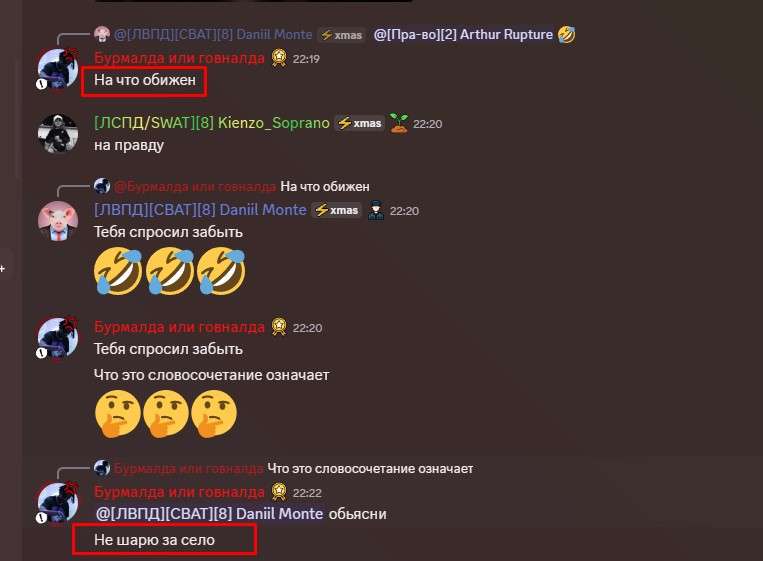The width and height of the screenshot is (763, 561).
Task: Click the [ЛВПД][СВАТ][8] Daniil Monte username at 22:20
Action: point(200,210)
